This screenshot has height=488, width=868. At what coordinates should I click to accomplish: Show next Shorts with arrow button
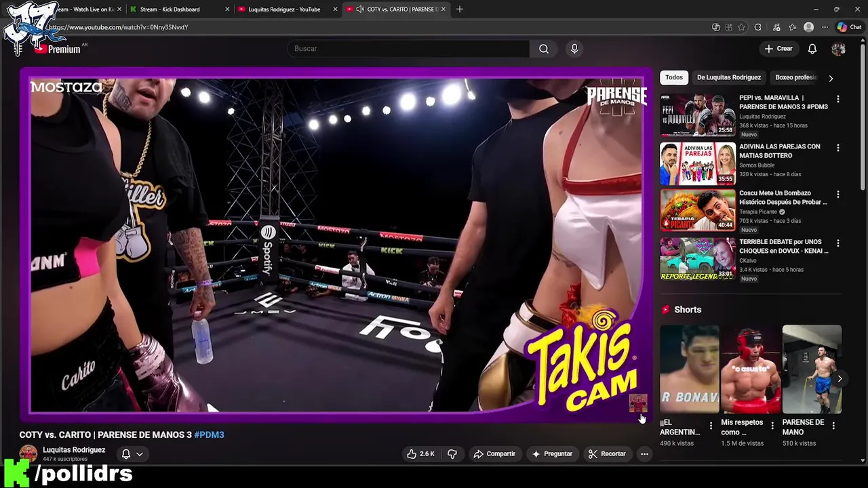[x=840, y=379]
